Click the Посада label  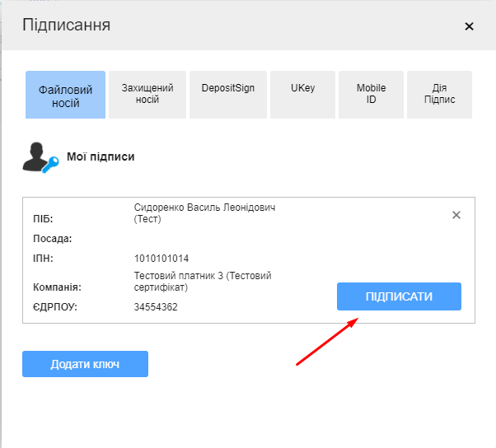point(53,238)
